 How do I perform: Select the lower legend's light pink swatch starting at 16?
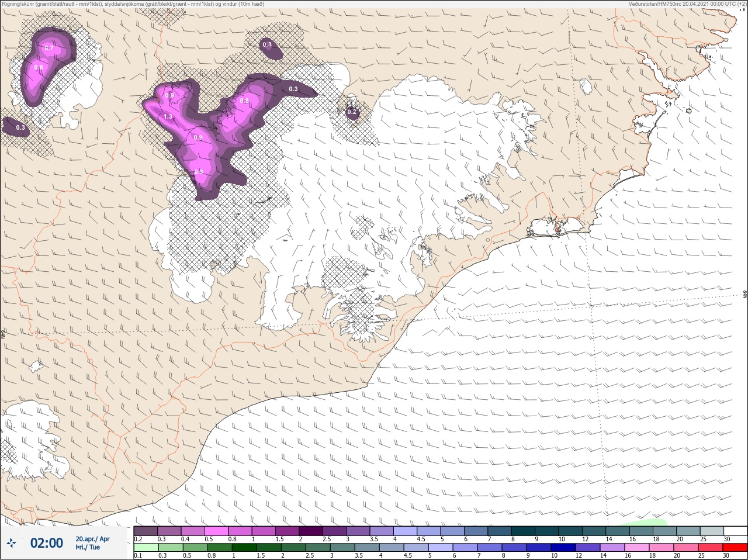pyautogui.click(x=637, y=548)
